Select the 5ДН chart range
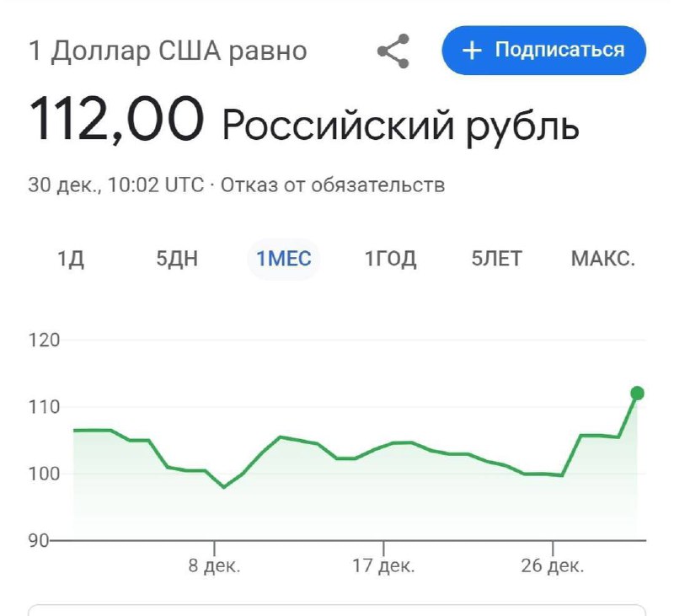Screen dimensions: 674x616 (178, 259)
